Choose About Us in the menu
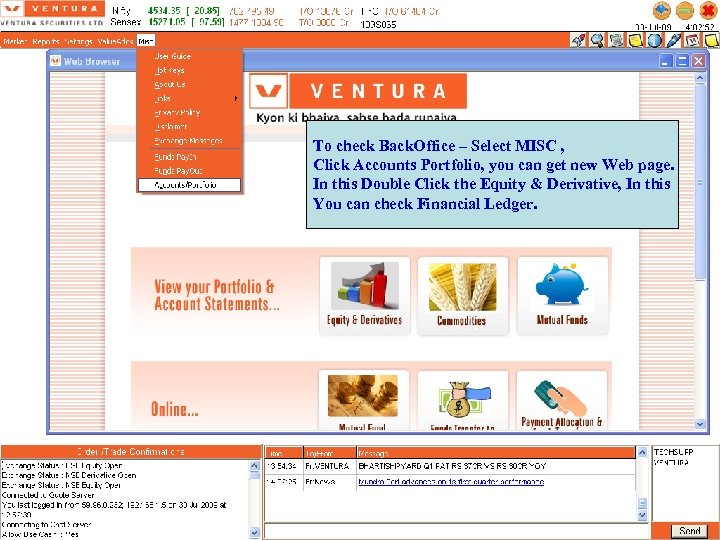 pyautogui.click(x=189, y=84)
